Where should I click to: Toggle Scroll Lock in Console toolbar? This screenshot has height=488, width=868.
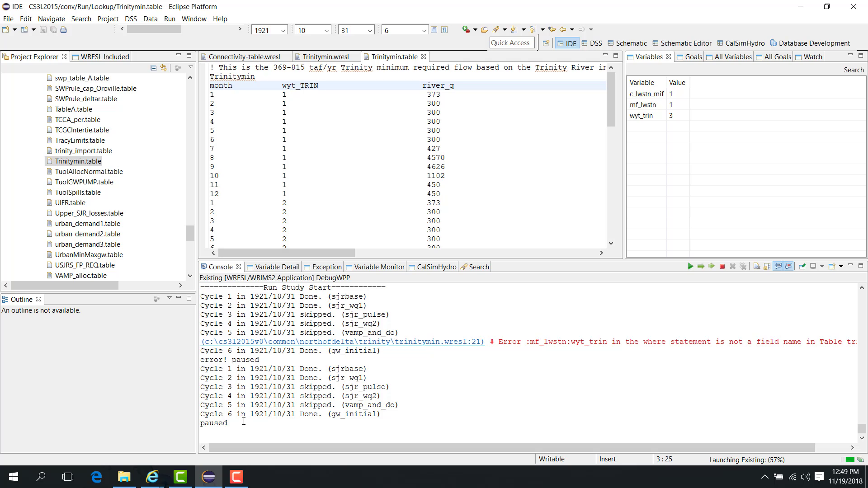coord(767,267)
